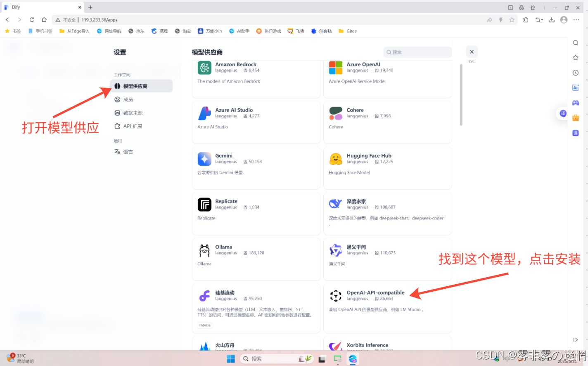This screenshot has width=588, height=366.
Task: Open the taskbar Task View icon
Action: coord(322,359)
